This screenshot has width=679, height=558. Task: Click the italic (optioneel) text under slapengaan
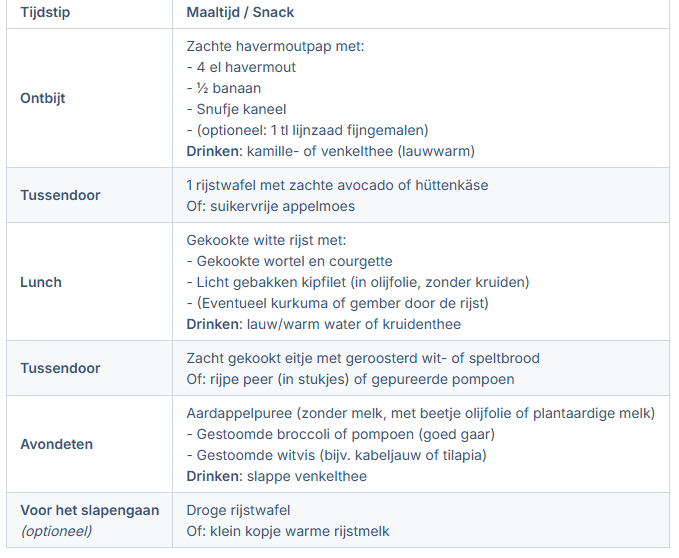(x=56, y=531)
